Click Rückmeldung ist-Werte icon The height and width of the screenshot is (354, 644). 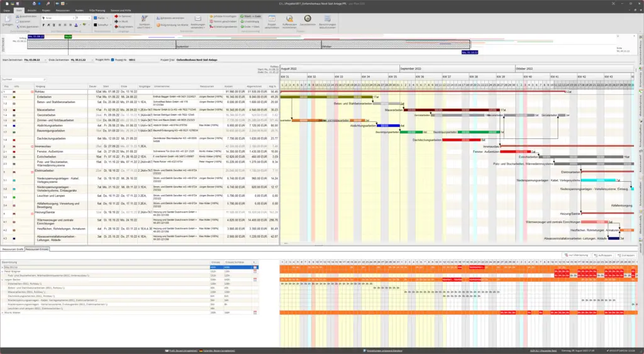tap(158, 25)
